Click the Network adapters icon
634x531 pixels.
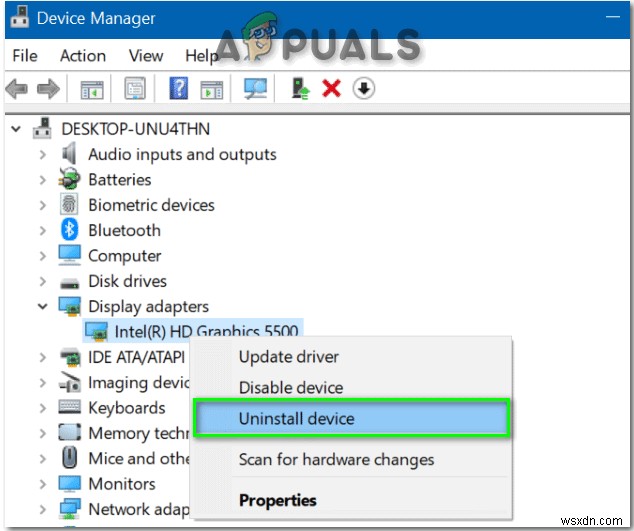[x=70, y=509]
